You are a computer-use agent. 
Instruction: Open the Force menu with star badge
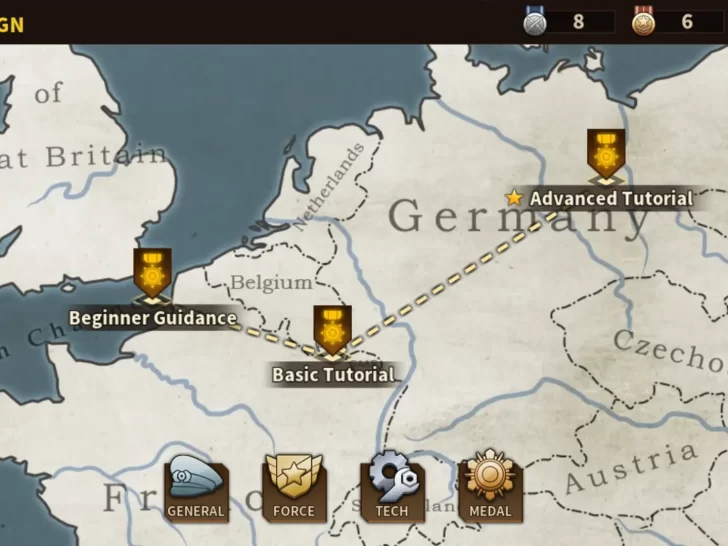[x=293, y=488]
